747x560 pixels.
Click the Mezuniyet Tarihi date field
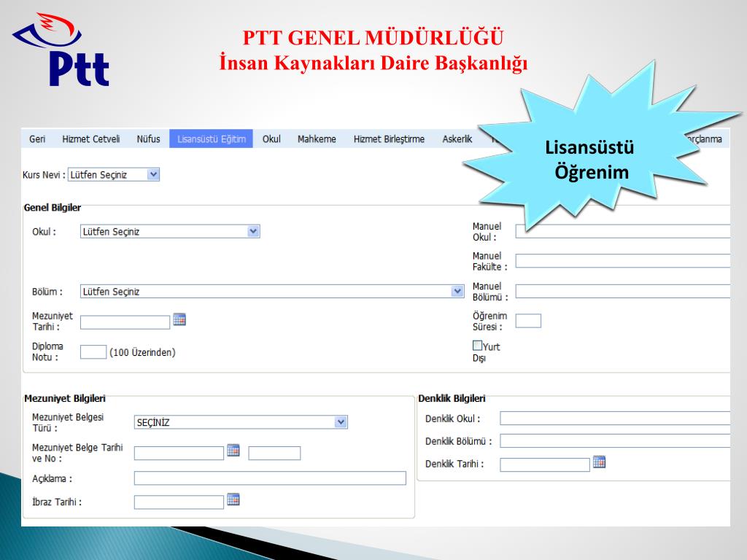pyautogui.click(x=125, y=322)
